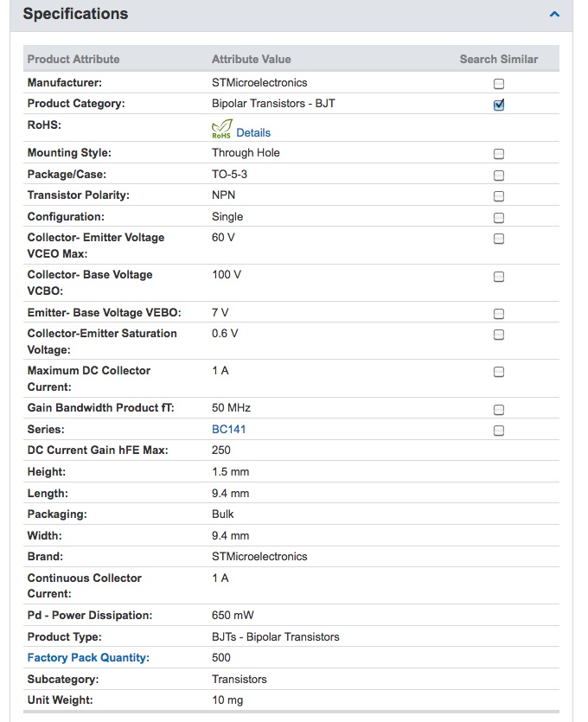Click the Search Similar column header

499,60
